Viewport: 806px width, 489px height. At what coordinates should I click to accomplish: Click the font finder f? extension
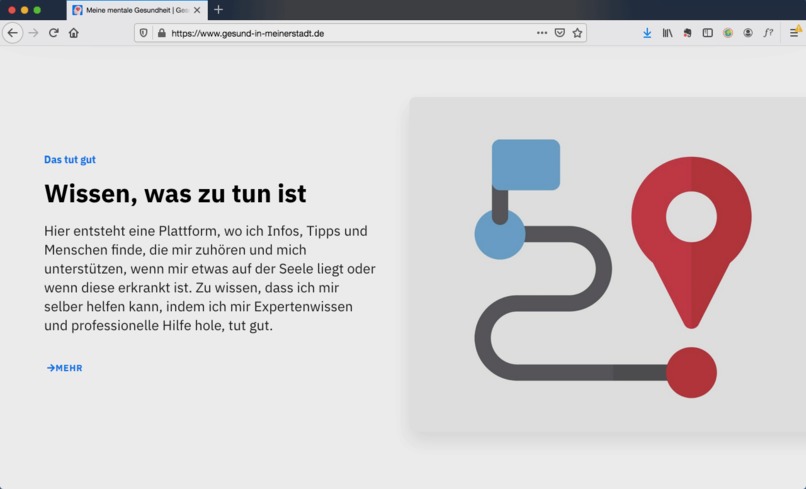768,33
